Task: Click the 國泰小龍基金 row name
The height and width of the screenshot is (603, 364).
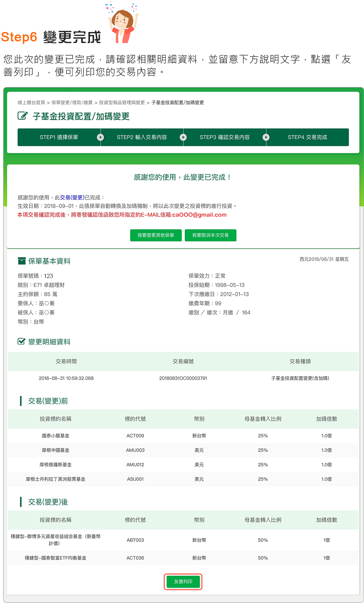Action: 55,436
